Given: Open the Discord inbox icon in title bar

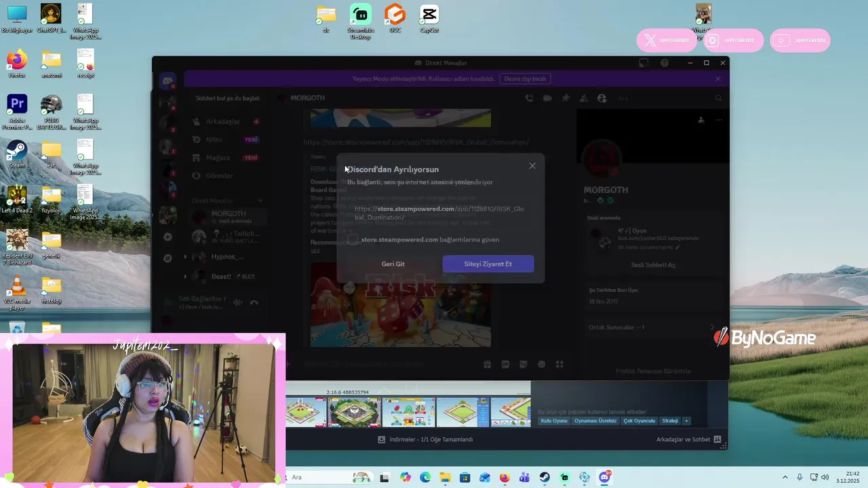Looking at the screenshot, I should (644, 63).
